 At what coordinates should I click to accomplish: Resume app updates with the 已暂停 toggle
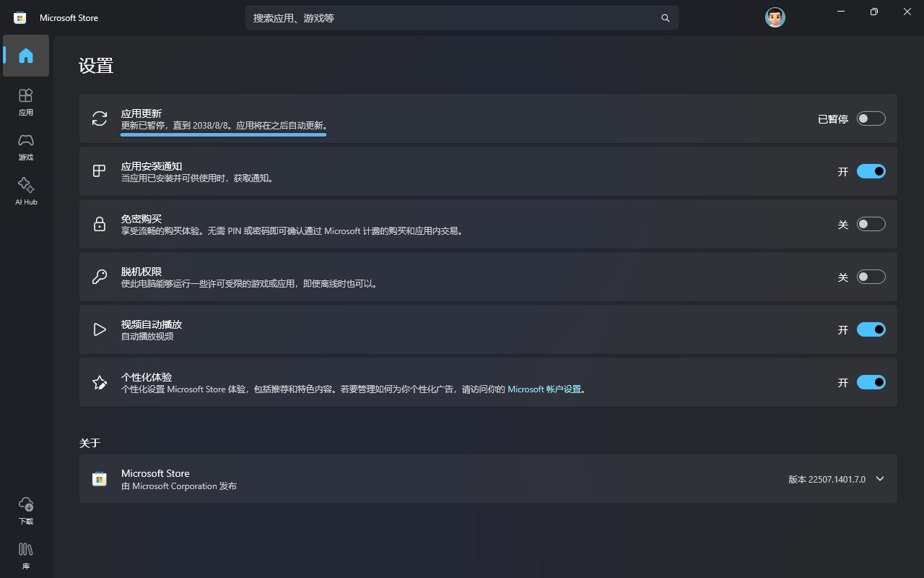(x=871, y=118)
